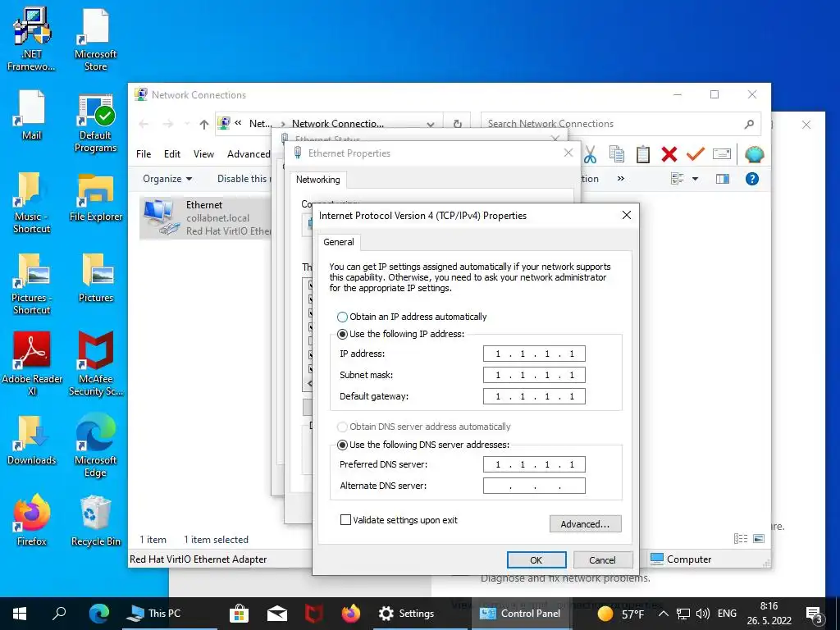Open the View menu
Viewport: 840px width, 630px height.
203,154
